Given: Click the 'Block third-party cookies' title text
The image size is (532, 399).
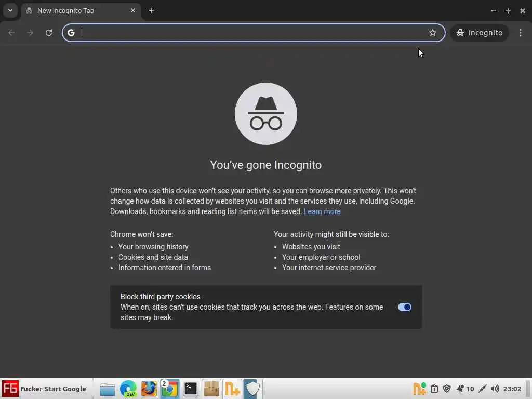Looking at the screenshot, I should pos(160,297).
